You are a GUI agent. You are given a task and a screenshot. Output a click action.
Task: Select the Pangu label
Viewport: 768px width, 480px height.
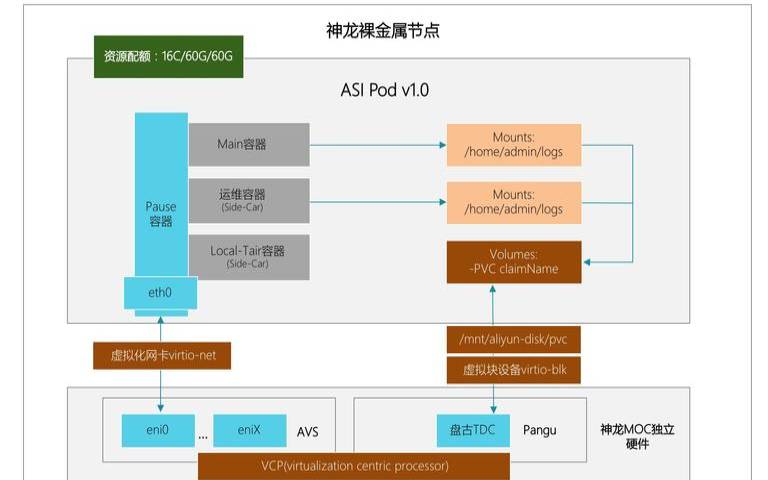(539, 431)
